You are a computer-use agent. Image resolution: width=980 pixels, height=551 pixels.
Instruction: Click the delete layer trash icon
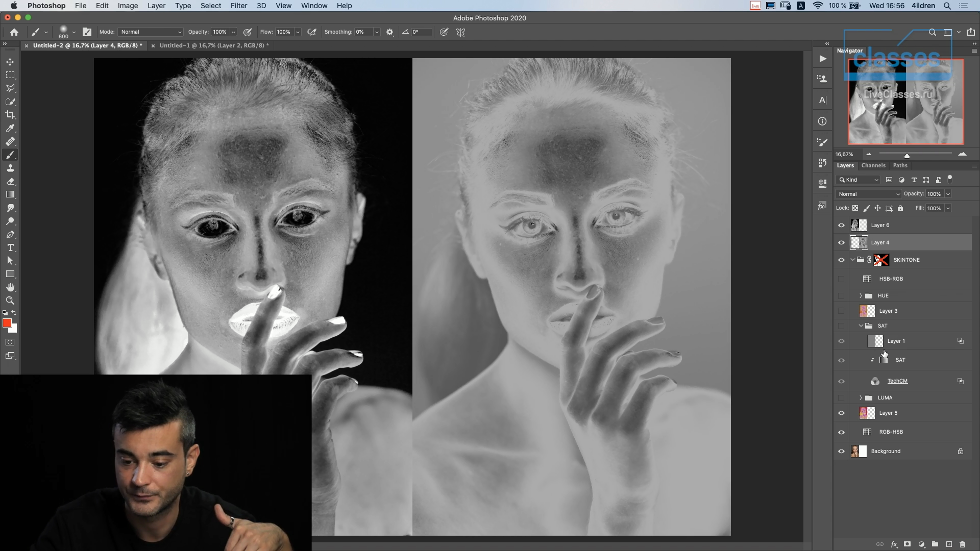tap(962, 544)
